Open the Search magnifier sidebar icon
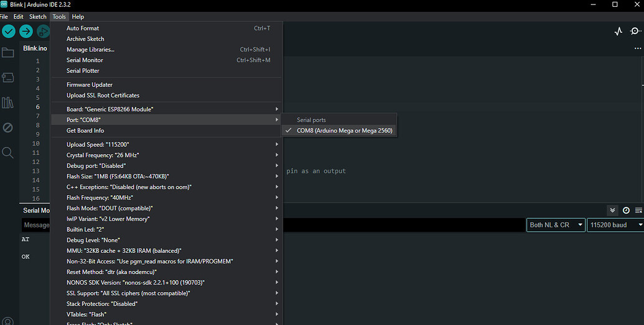644x325 pixels. click(8, 152)
